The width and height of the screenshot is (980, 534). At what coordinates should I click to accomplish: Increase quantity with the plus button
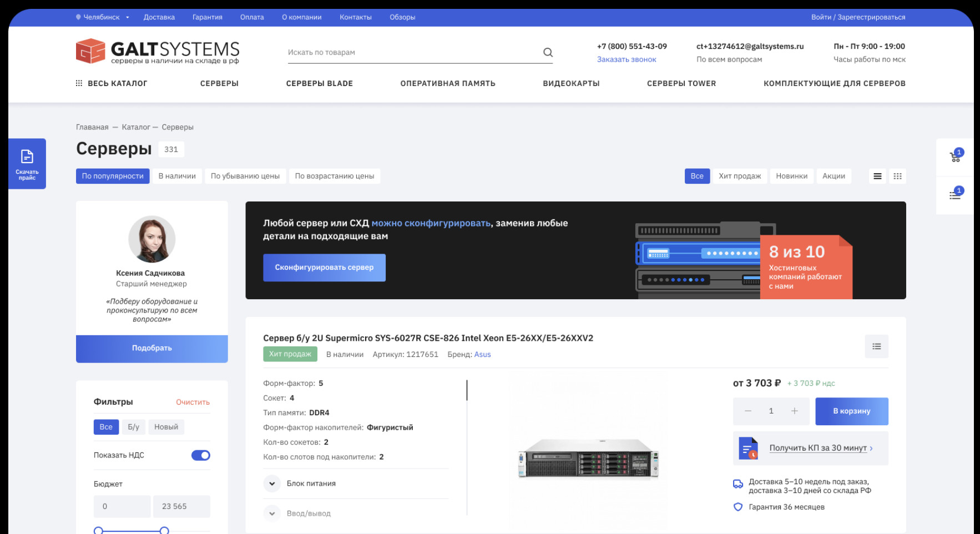[x=794, y=411]
